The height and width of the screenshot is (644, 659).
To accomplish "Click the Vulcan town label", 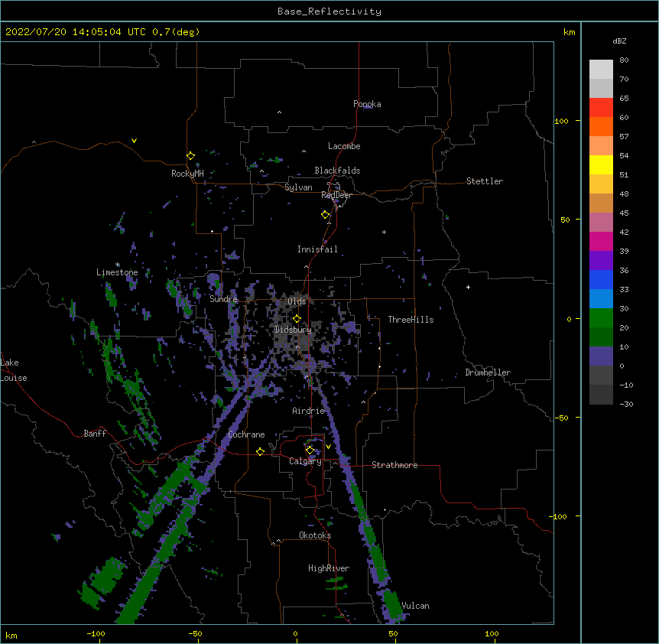I will point(415,606).
